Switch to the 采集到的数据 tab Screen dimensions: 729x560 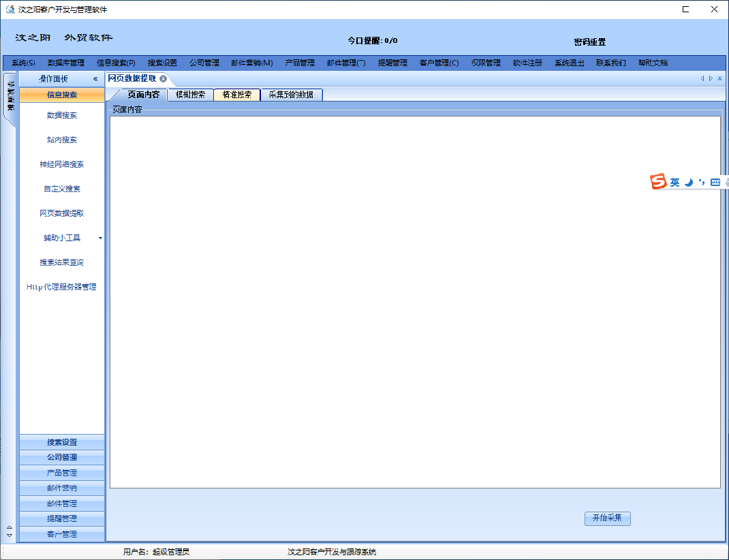click(x=291, y=95)
